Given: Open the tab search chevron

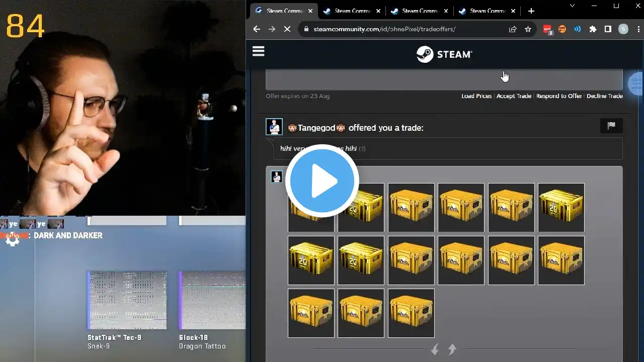Looking at the screenshot, I should (x=572, y=6).
